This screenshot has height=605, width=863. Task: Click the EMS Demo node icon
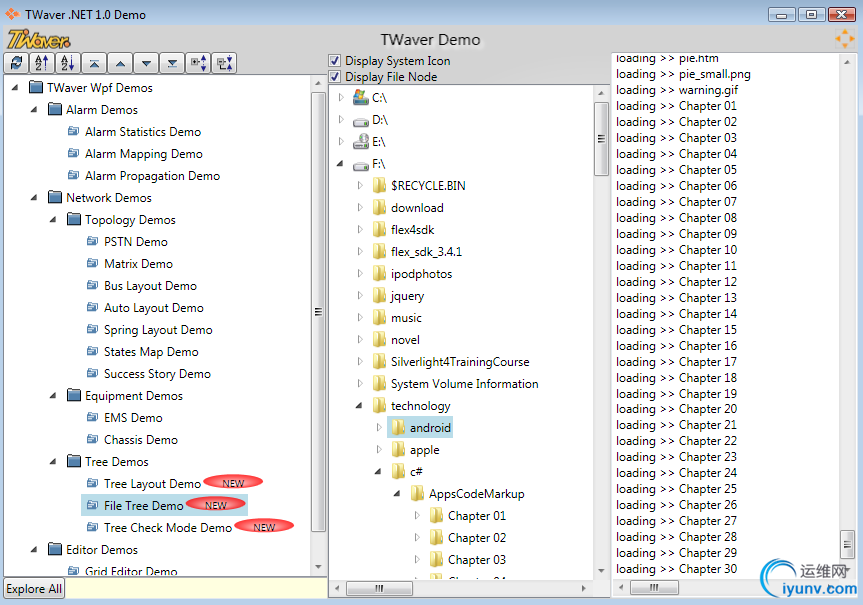click(x=92, y=417)
